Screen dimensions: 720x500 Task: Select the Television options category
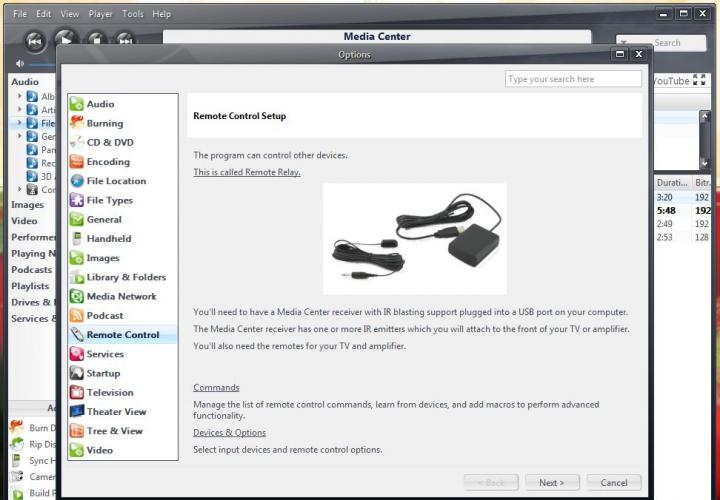(109, 392)
